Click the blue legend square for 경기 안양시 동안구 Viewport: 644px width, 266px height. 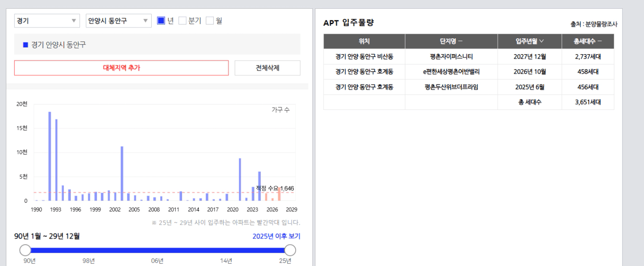(25, 45)
